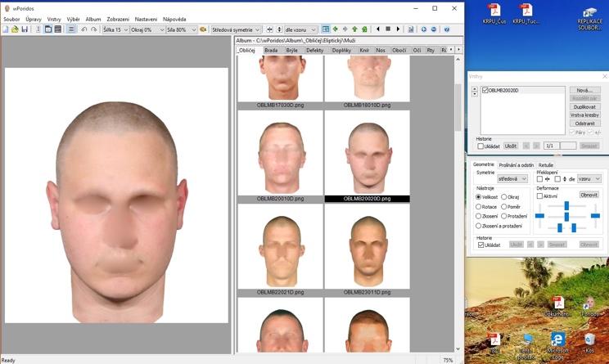Flip horizontally using toolbar icon
Screen dimensions: 609x364
(269, 29)
